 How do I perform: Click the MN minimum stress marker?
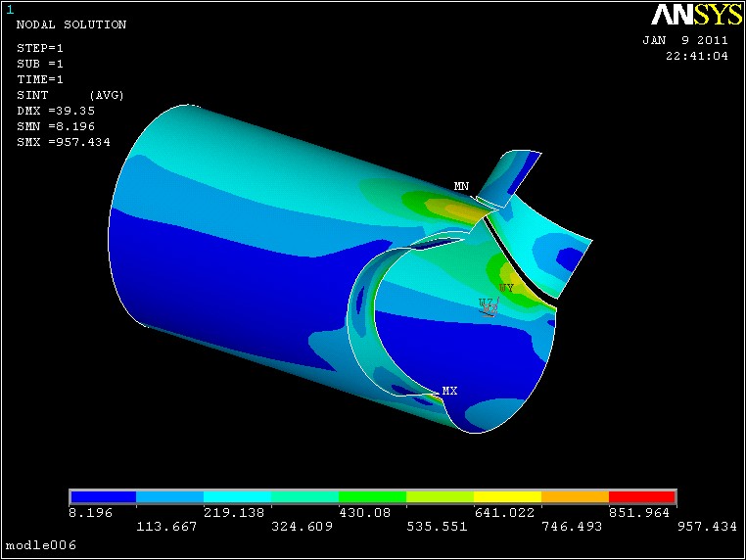(461, 186)
